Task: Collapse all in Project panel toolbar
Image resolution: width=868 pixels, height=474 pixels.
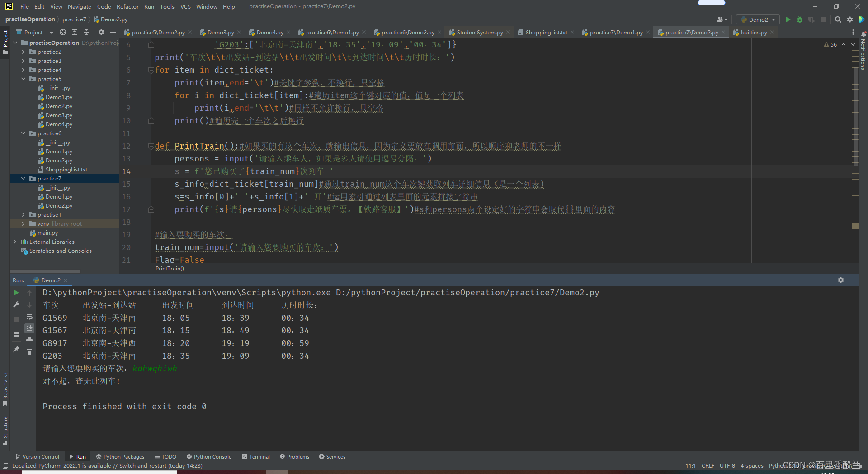Action: tap(86, 32)
